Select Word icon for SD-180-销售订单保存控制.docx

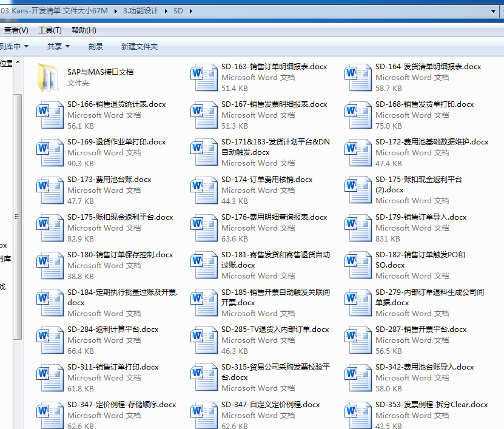point(50,265)
